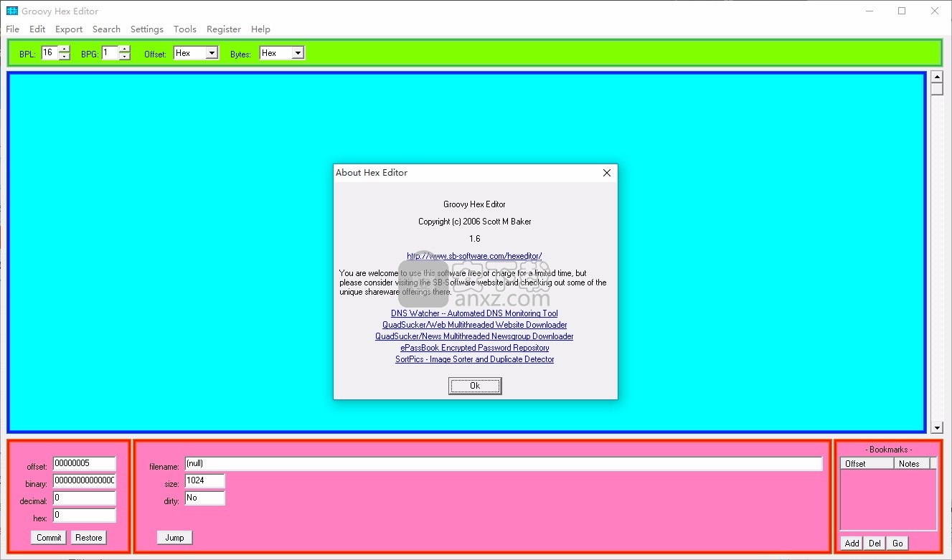
Task: Click the Restore button
Action: [x=89, y=538]
